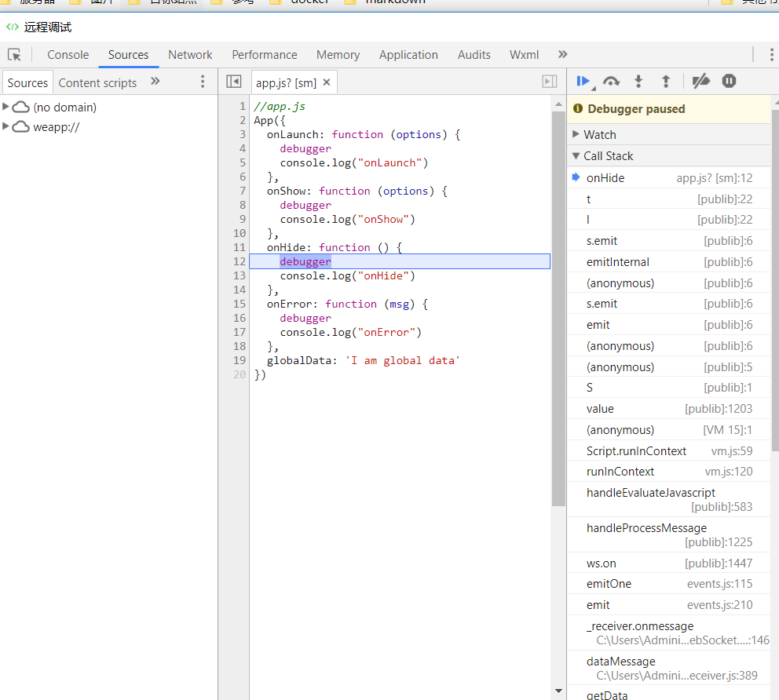Switch to the Console tab
Viewport: 779px width, 700px height.
(68, 55)
